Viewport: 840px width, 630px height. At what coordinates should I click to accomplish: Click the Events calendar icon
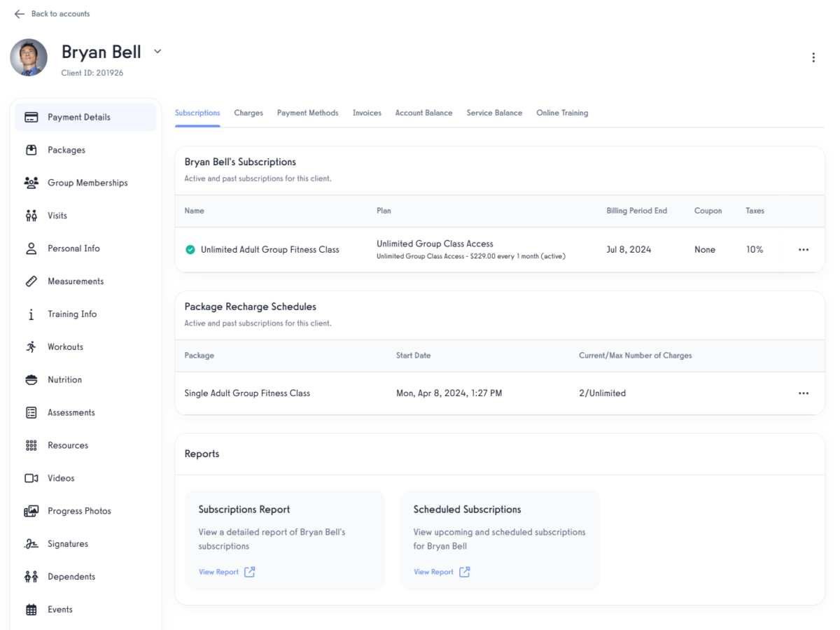click(31, 609)
